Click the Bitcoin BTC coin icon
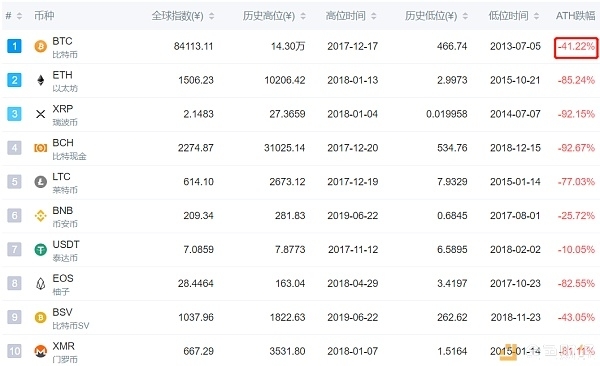The image size is (600, 366). pos(41,46)
